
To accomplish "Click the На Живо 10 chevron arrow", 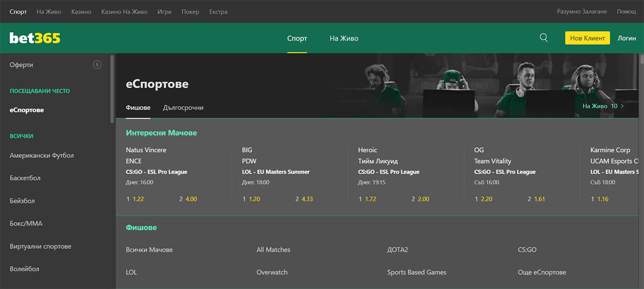I will [x=622, y=106].
